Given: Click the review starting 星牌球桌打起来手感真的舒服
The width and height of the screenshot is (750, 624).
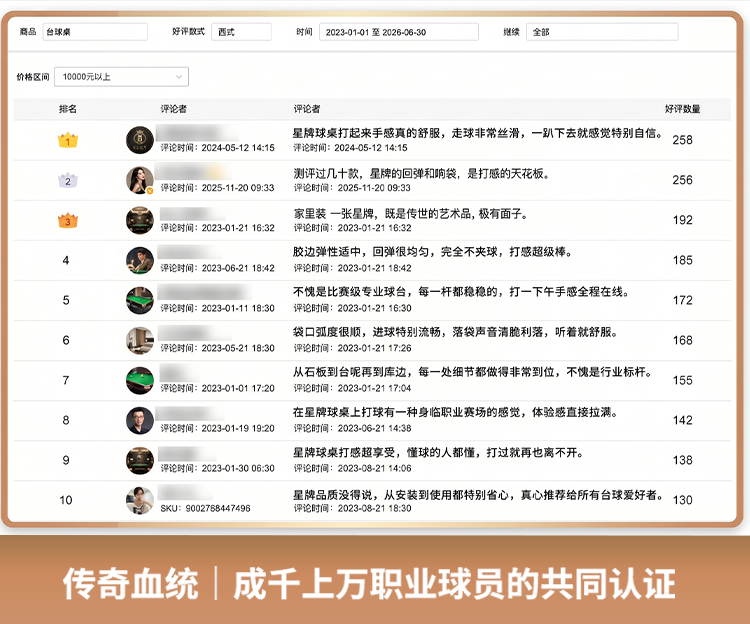Looking at the screenshot, I should coord(477,133).
